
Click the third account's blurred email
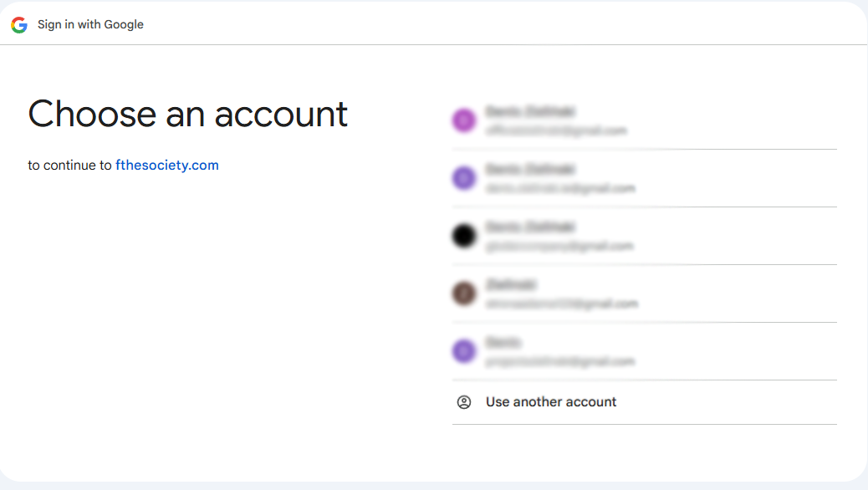point(559,246)
